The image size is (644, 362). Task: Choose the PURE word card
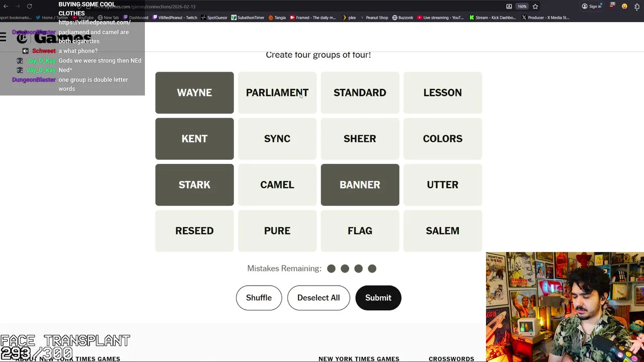coord(277,231)
